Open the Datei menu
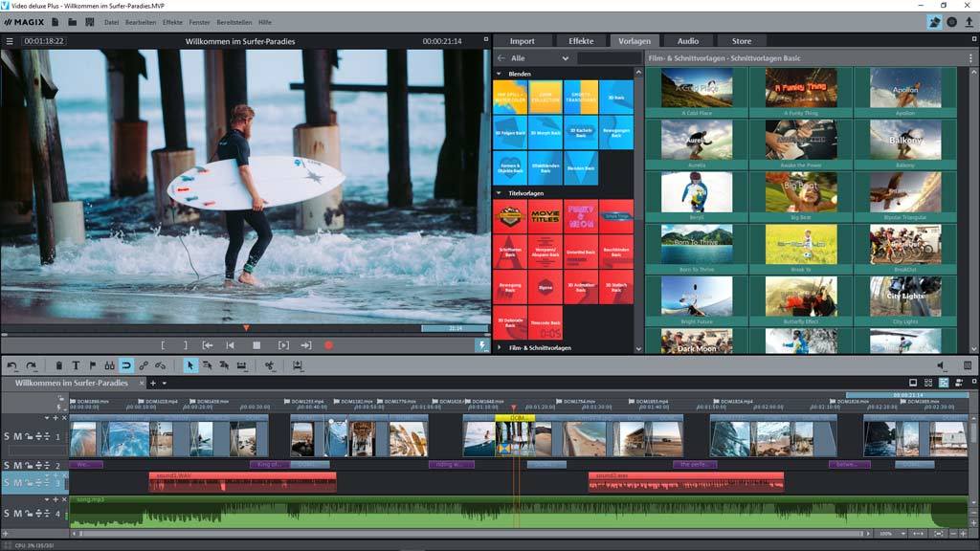The image size is (980, 551). tap(111, 23)
